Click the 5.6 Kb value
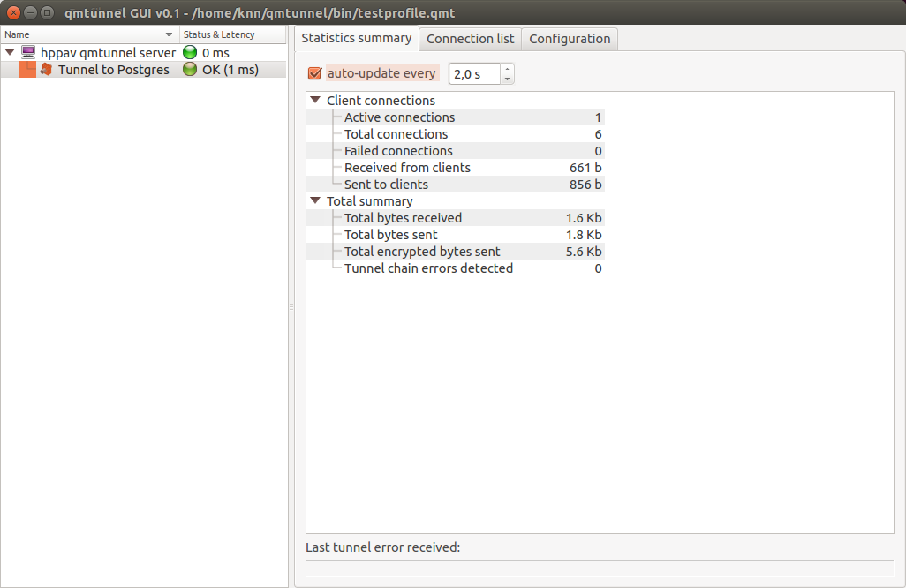This screenshot has height=588, width=906. click(584, 252)
